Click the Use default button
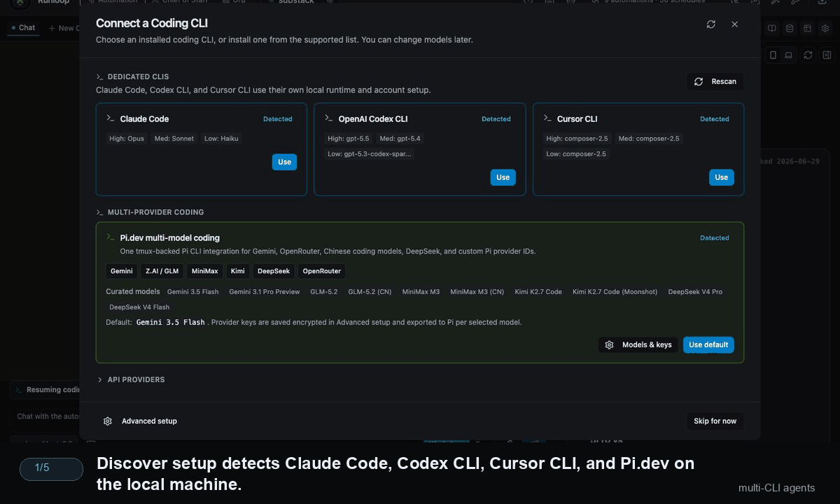 click(708, 344)
